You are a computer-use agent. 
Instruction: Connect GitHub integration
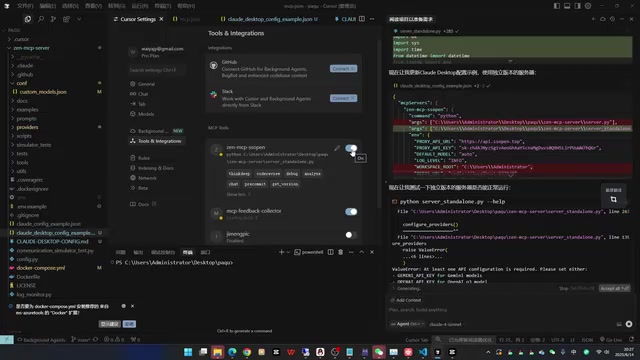click(343, 69)
